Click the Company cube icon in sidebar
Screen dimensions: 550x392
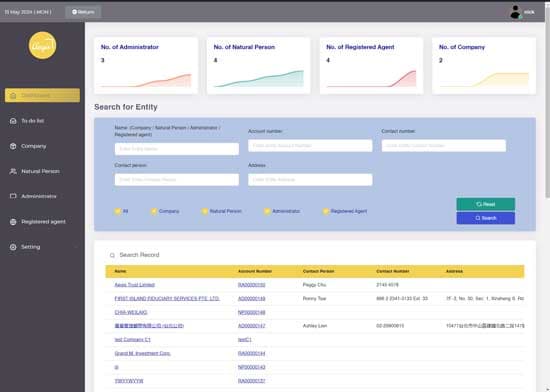(13, 146)
